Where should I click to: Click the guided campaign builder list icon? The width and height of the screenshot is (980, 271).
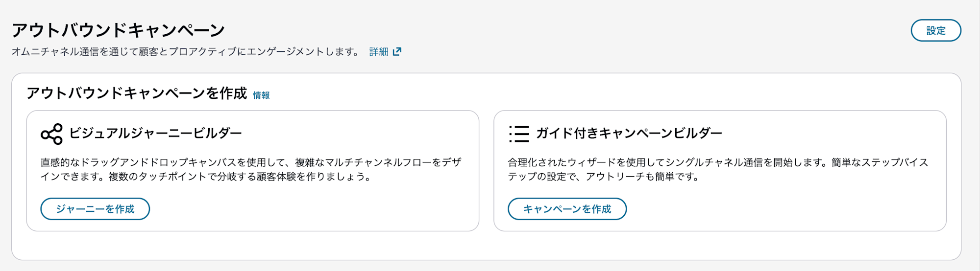(519, 134)
